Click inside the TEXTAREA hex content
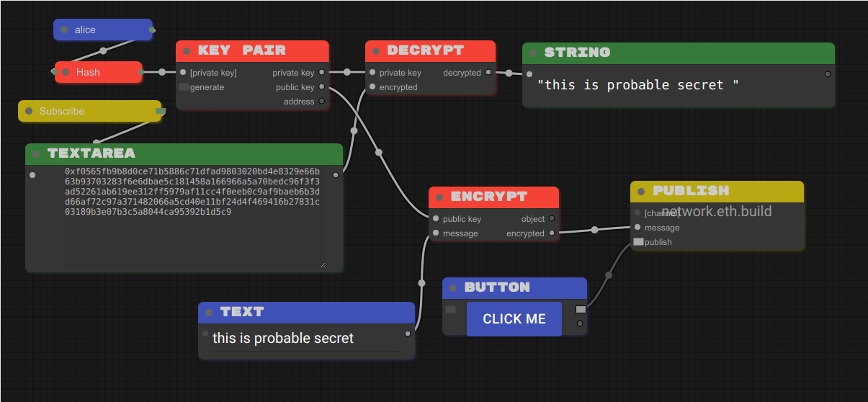This screenshot has width=868, height=402. 192,192
